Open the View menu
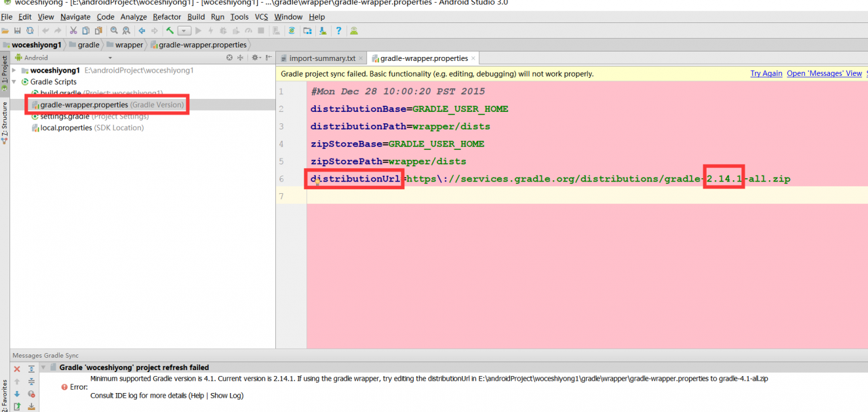868x412 pixels. (46, 17)
